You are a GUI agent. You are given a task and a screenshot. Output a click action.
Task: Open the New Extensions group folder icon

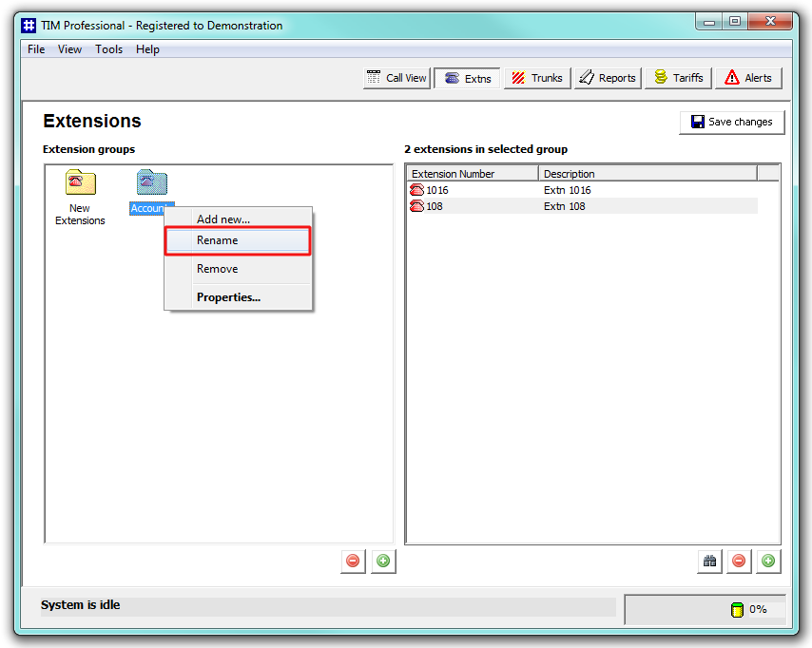tap(80, 182)
